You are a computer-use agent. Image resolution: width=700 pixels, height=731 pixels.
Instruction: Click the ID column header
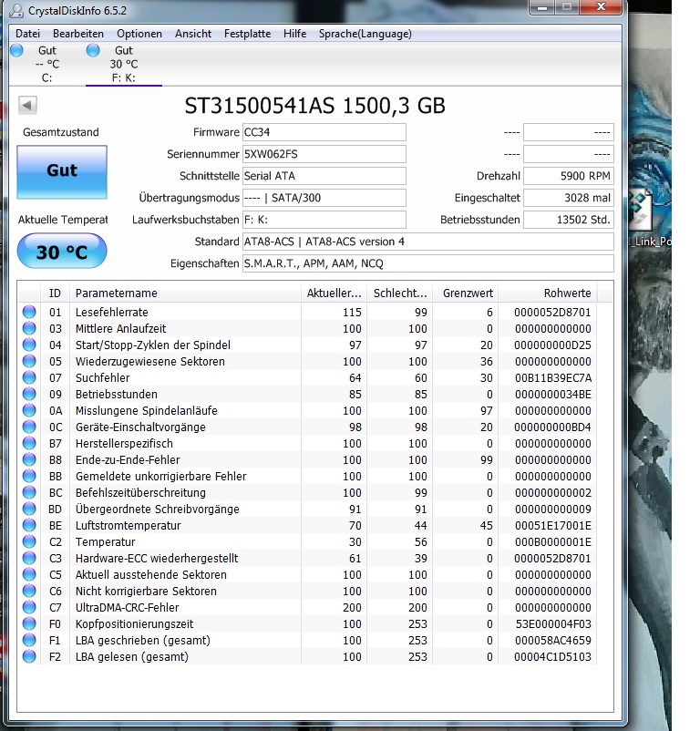pyautogui.click(x=55, y=293)
